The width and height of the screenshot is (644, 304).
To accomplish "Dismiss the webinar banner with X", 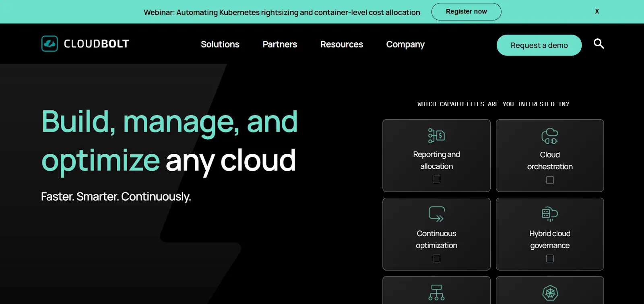I will (597, 11).
